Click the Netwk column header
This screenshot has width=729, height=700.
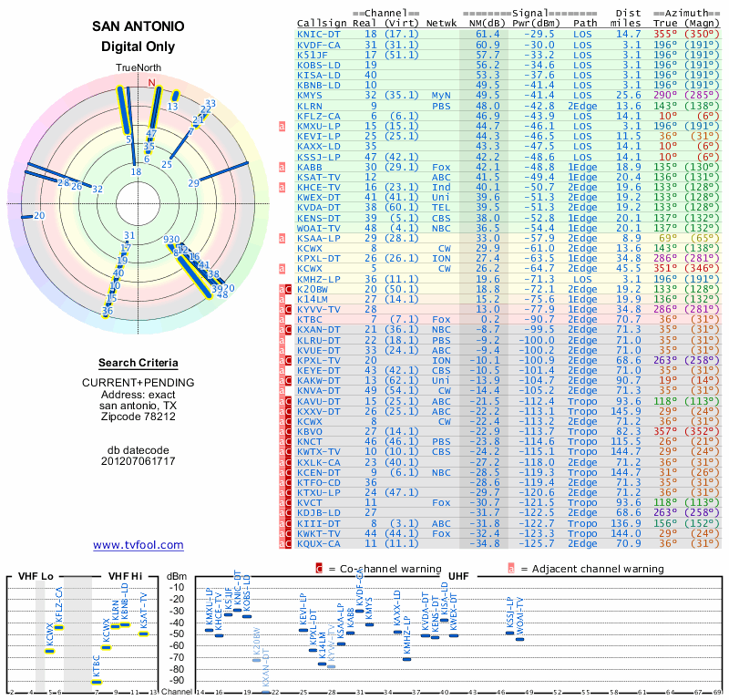[x=441, y=24]
